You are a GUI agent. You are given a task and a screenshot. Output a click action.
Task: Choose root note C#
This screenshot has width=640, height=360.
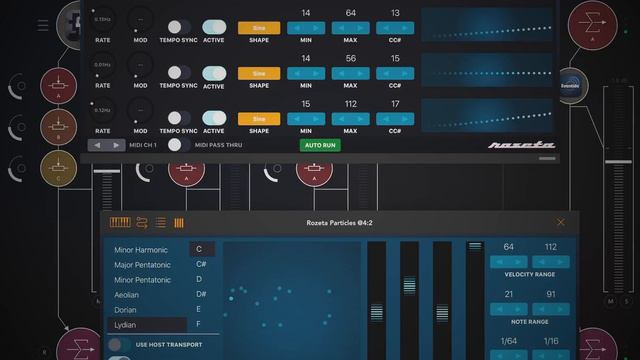point(202,264)
